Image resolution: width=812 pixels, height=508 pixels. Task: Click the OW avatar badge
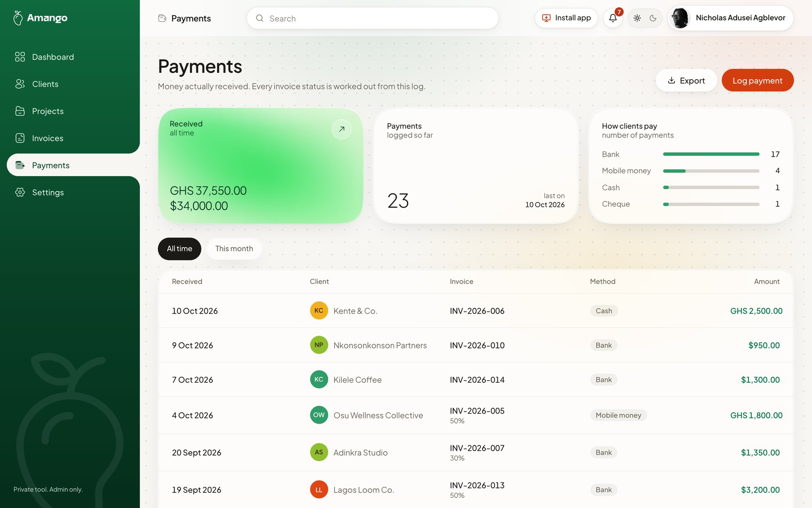(x=319, y=415)
